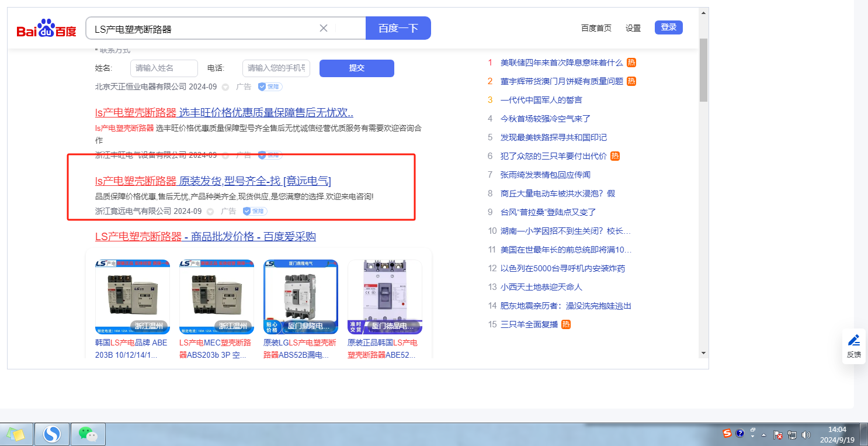Click the 姓名 name input field
Viewport: 868px width, 446px height.
click(164, 68)
